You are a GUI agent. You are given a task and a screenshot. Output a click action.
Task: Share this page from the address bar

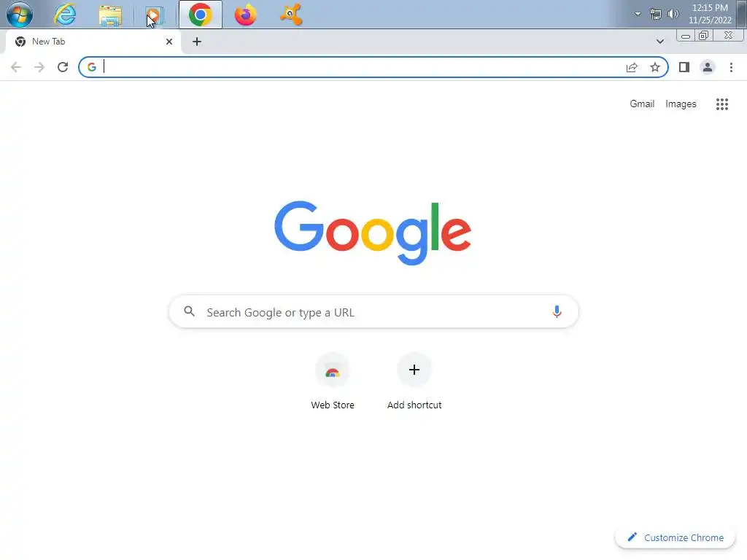[x=632, y=67]
